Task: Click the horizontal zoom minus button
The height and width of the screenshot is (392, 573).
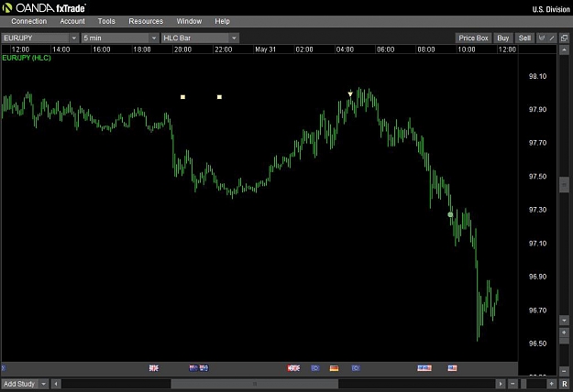Action: [512, 384]
